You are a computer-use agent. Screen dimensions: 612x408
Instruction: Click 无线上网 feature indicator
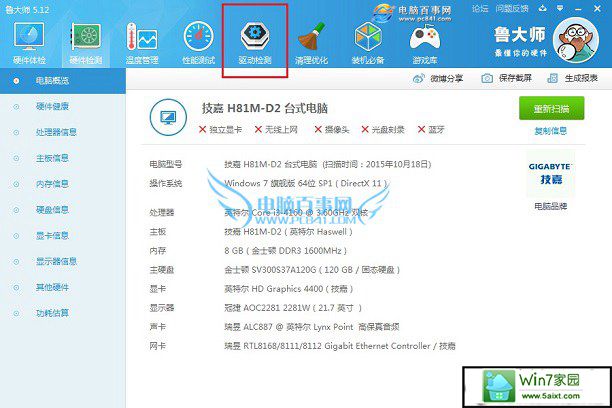click(x=276, y=130)
